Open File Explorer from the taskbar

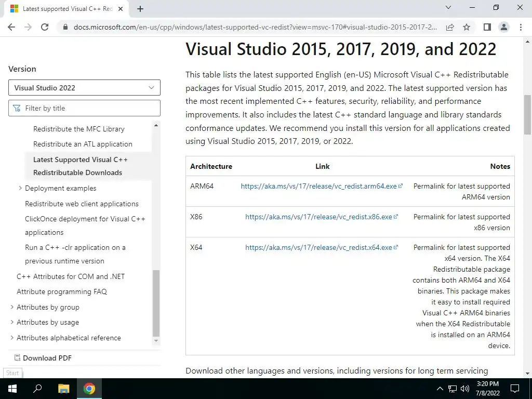coord(63,389)
